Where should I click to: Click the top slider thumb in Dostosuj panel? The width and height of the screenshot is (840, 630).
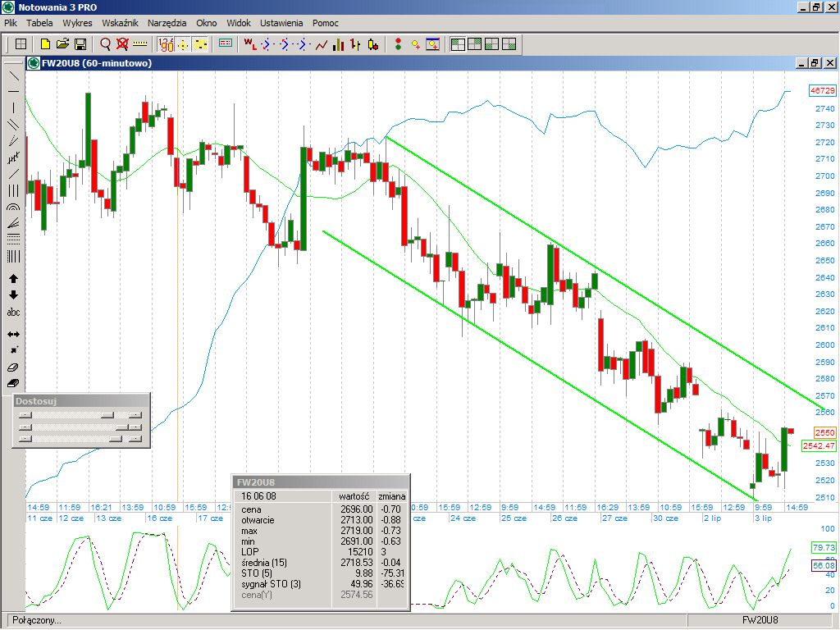pos(107,415)
